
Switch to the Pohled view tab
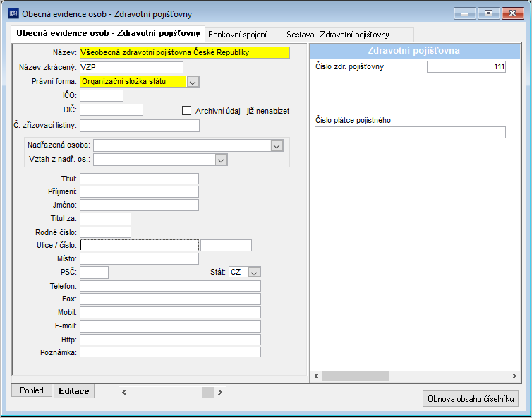click(x=32, y=390)
